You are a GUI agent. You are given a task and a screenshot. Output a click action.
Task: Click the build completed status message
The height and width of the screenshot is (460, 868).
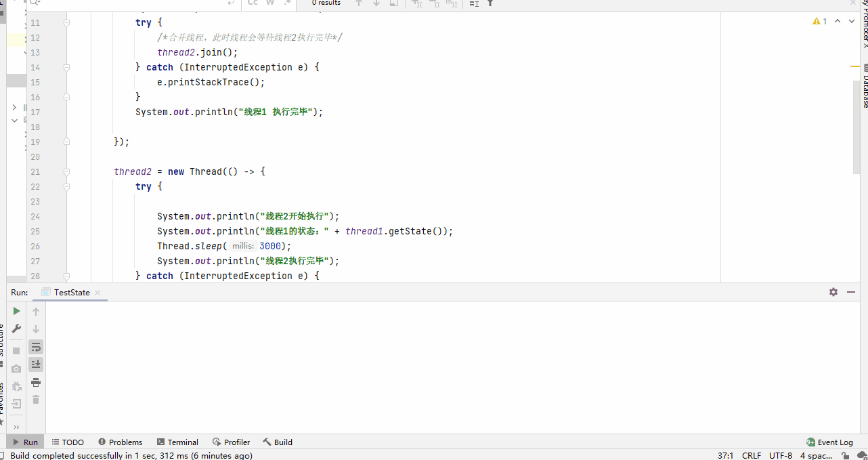click(x=131, y=455)
